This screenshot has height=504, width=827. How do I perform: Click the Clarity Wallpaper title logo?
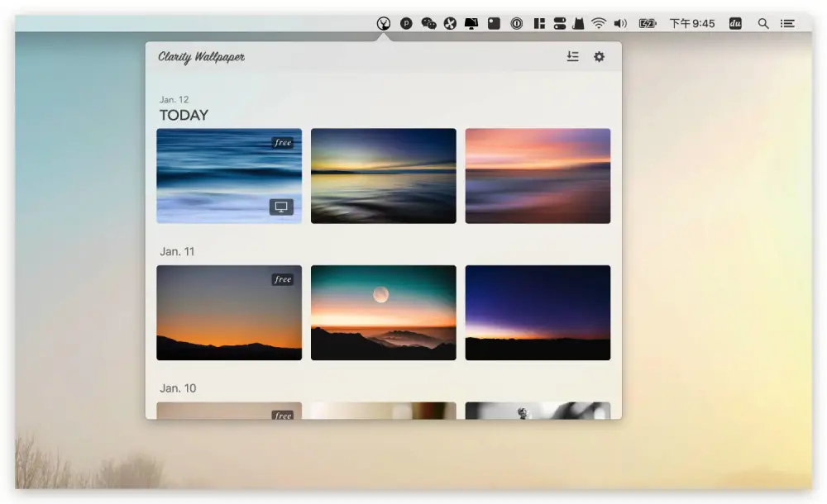(202, 57)
